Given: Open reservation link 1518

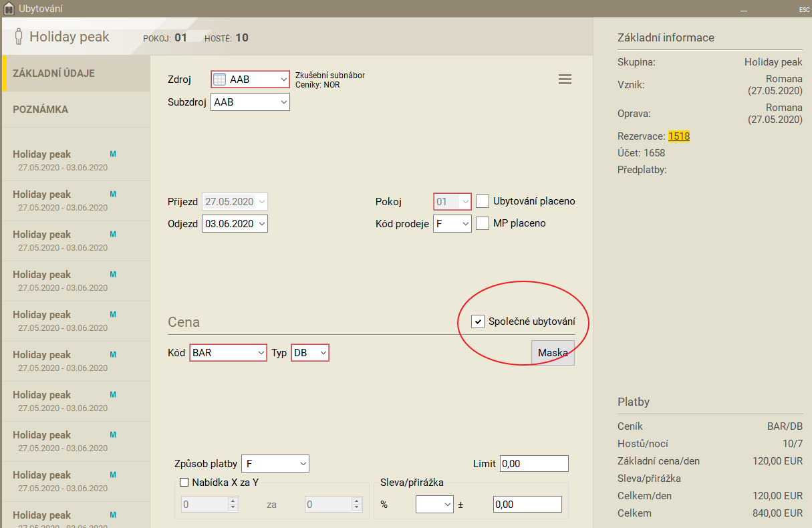Looking at the screenshot, I should point(678,136).
